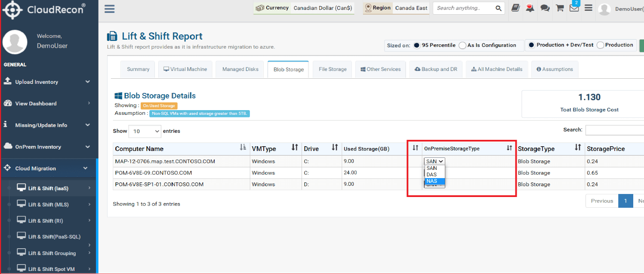644x274 pixels.
Task: Click the Search anything input field
Action: 464,8
